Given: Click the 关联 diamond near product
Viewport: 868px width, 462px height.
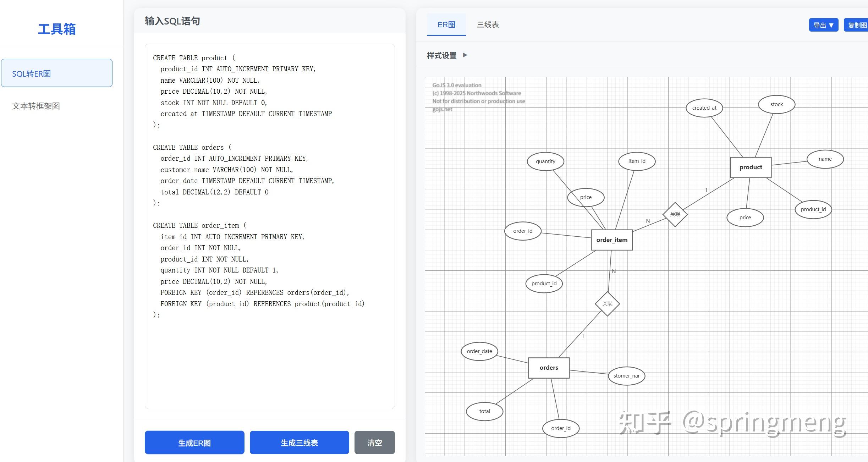Looking at the screenshot, I should (675, 214).
